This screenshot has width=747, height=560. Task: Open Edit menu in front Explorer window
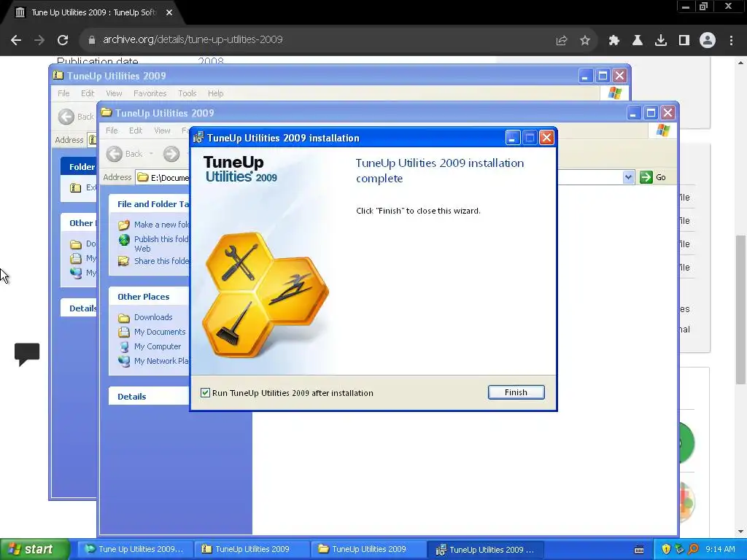pyautogui.click(x=135, y=131)
